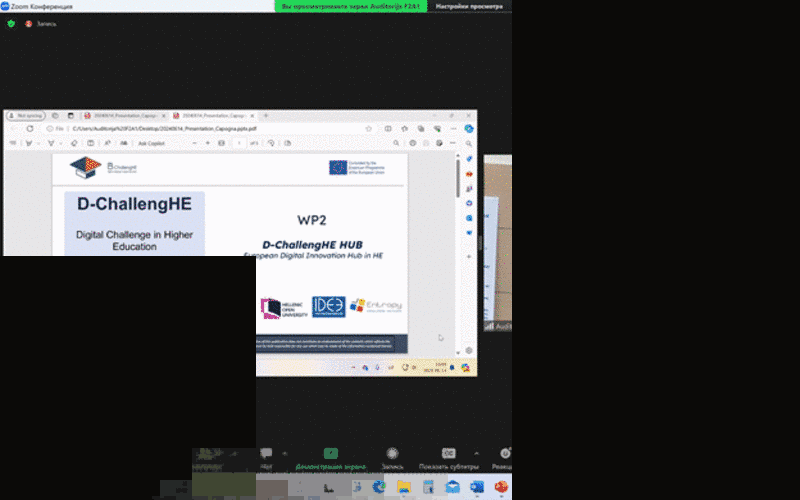Close the first Presentation_Capogna tab
Viewport: 800px width, 500px height.
164,116
